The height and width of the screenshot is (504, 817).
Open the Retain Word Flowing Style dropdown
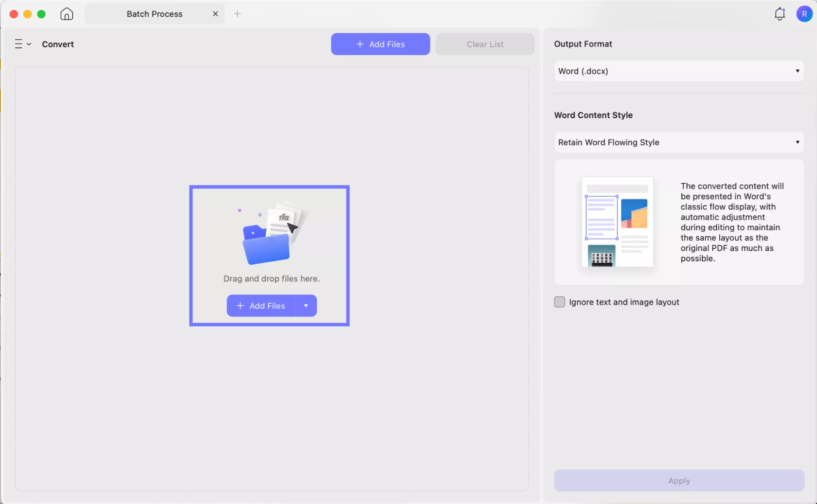pyautogui.click(x=678, y=142)
